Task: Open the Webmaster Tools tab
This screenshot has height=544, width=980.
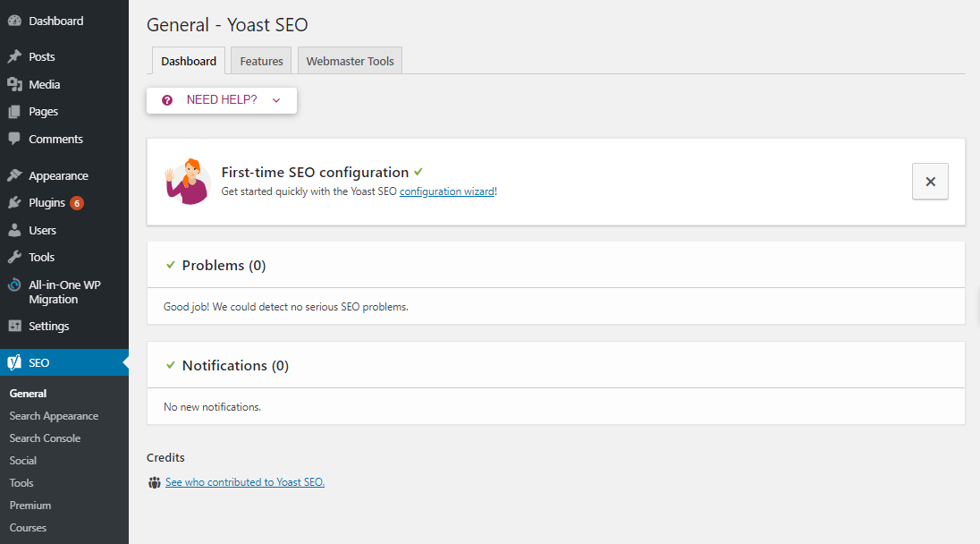Action: [x=350, y=61]
